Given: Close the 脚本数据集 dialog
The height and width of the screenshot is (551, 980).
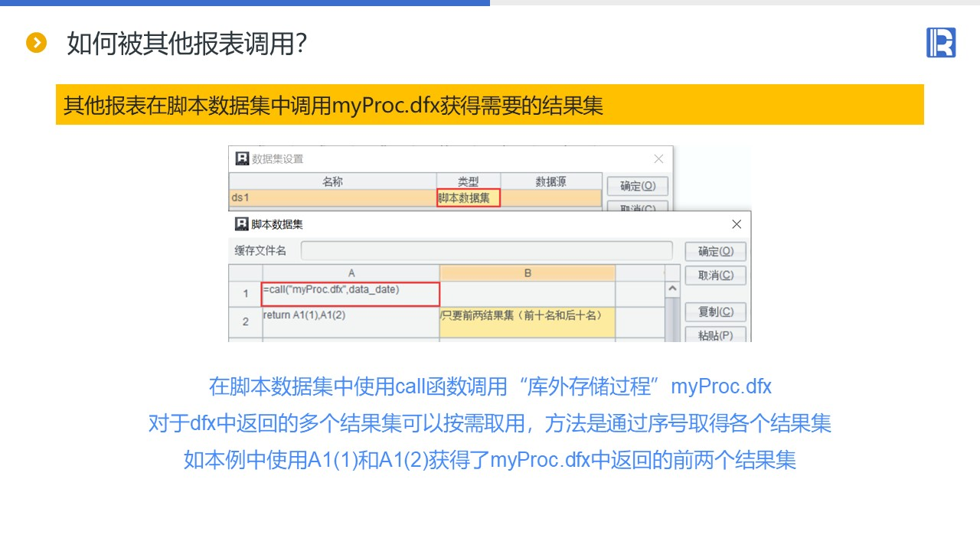Looking at the screenshot, I should [x=737, y=224].
